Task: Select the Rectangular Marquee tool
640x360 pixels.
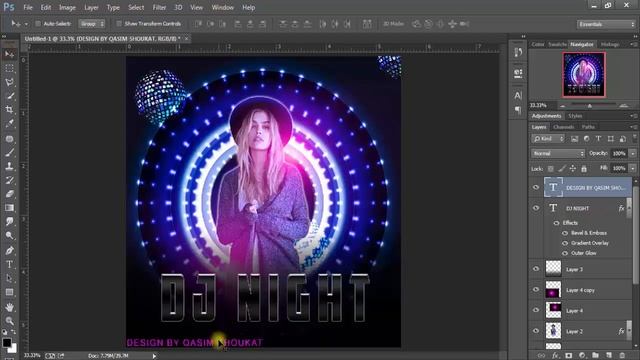Action: pyautogui.click(x=9, y=68)
